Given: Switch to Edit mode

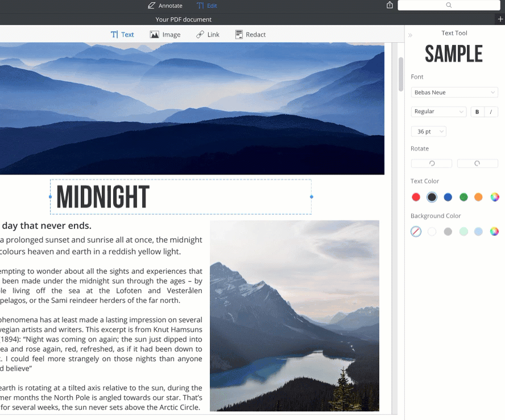Looking at the screenshot, I should (x=207, y=6).
